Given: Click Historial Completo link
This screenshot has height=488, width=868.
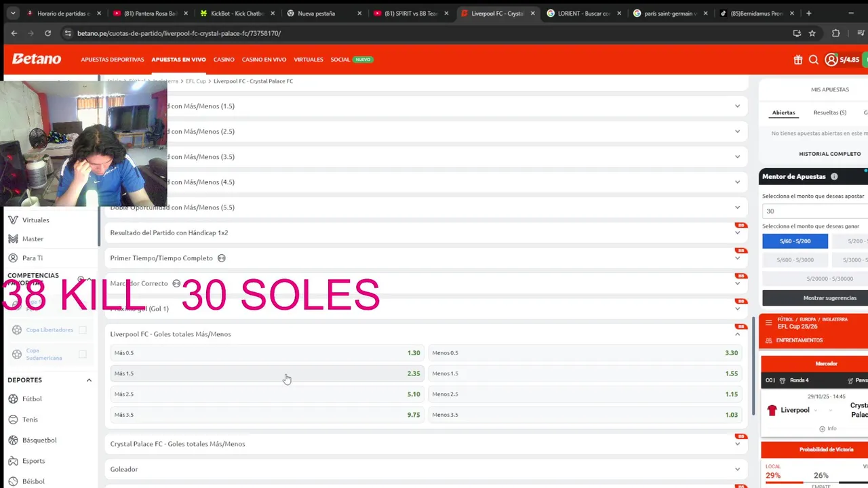Looking at the screenshot, I should click(830, 154).
